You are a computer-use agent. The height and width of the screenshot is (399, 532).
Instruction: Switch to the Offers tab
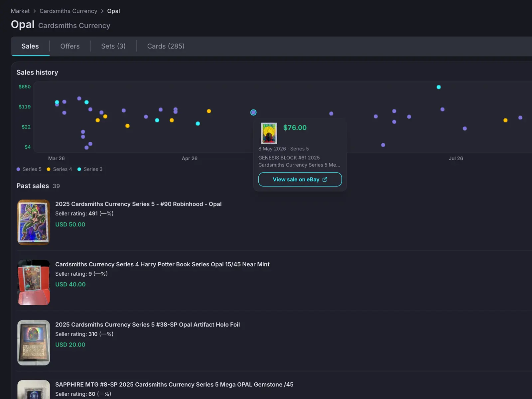tap(70, 46)
